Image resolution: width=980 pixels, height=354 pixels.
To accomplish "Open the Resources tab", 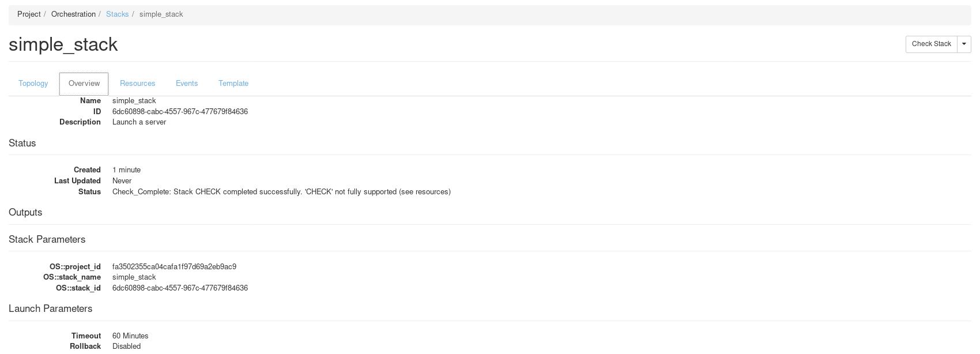I will tap(137, 84).
